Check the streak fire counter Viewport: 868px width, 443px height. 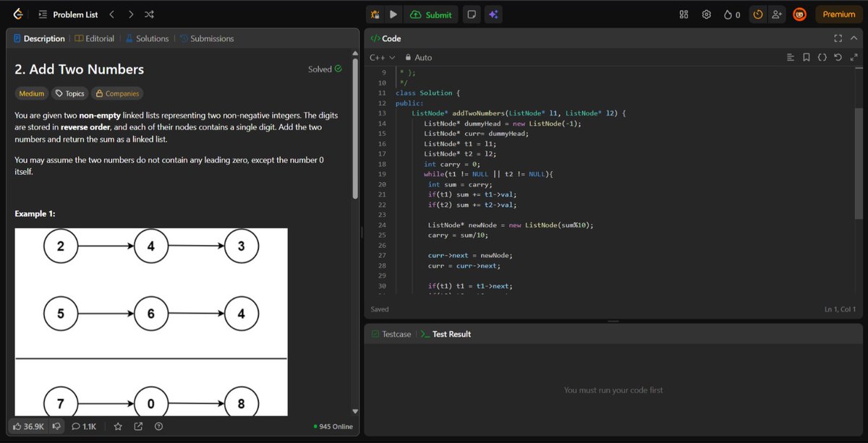click(732, 14)
